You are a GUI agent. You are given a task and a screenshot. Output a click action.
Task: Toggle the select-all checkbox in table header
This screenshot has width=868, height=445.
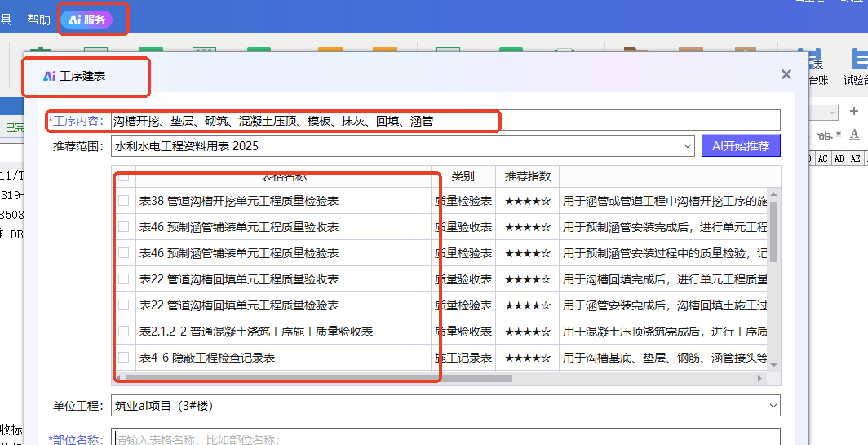(124, 176)
